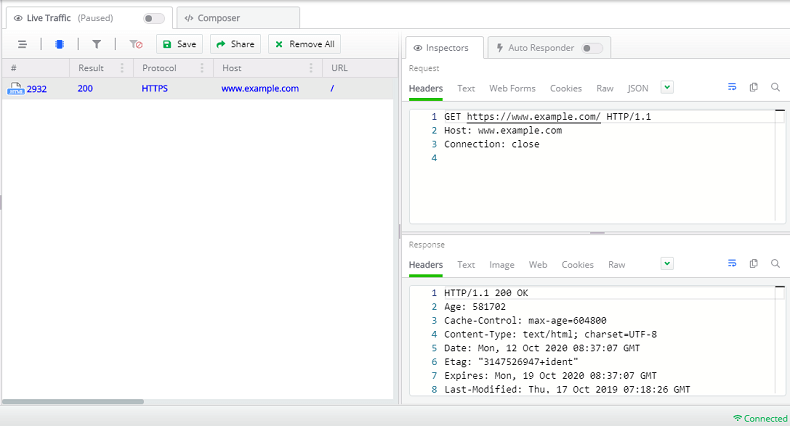Open the Inspectors tab
Image resolution: width=790 pixels, height=426 pixels.
pos(444,48)
